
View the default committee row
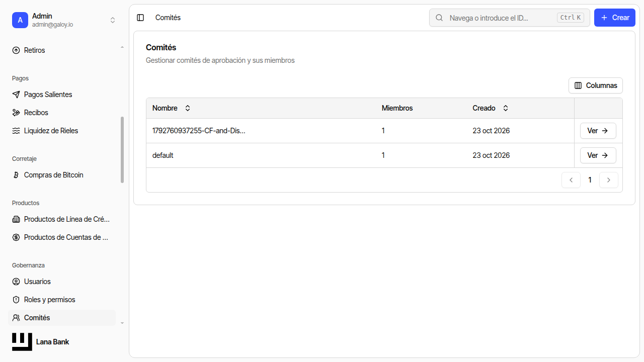pyautogui.click(x=598, y=155)
